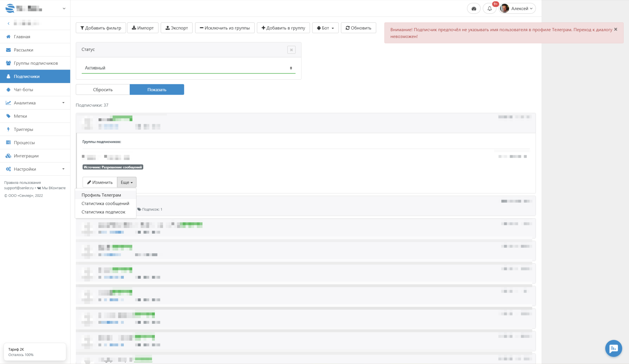Open the support@senler.ru email link
The image size is (629, 364).
point(19,188)
